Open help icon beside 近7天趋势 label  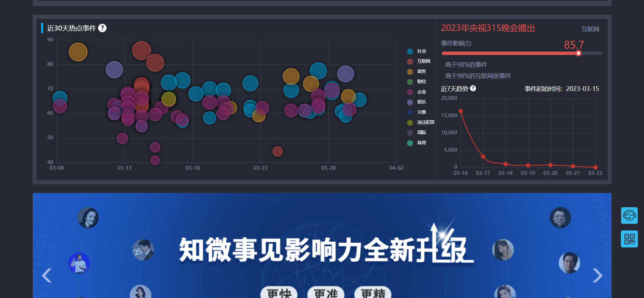coord(473,88)
